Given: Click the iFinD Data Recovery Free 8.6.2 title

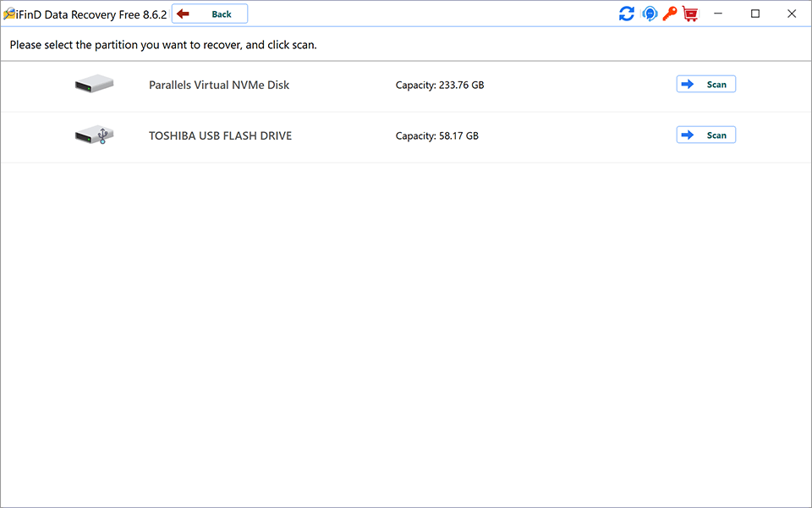Looking at the screenshot, I should click(91, 14).
